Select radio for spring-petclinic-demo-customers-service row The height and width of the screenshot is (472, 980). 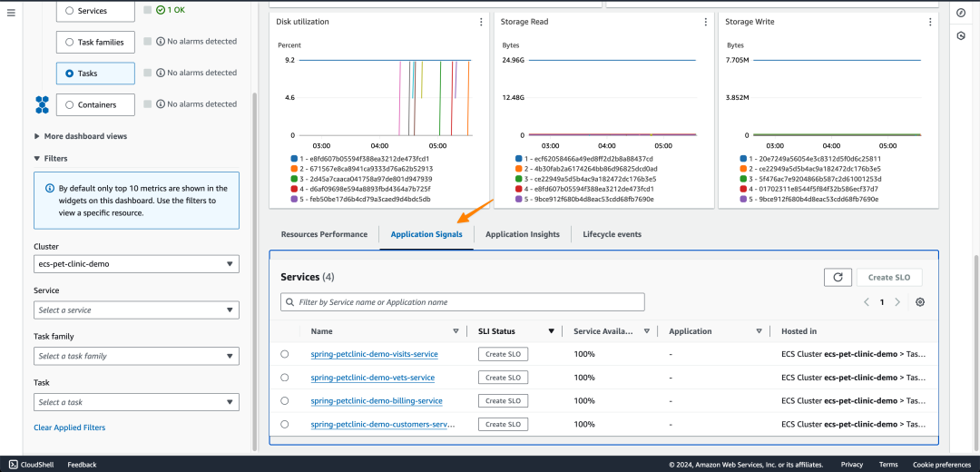(x=284, y=424)
